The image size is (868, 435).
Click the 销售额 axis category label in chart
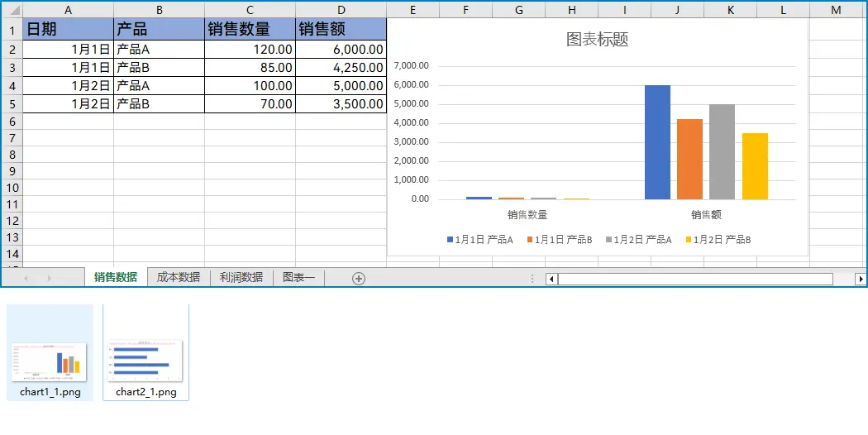[706, 214]
